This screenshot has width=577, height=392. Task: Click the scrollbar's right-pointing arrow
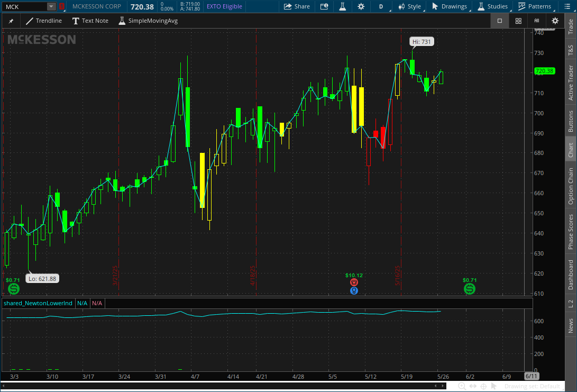click(x=443, y=386)
